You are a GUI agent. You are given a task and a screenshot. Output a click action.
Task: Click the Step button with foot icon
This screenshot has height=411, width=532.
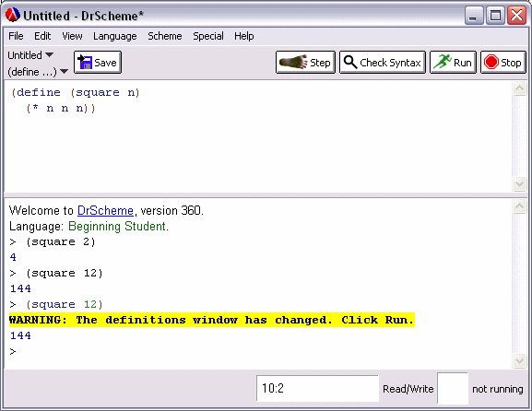305,63
